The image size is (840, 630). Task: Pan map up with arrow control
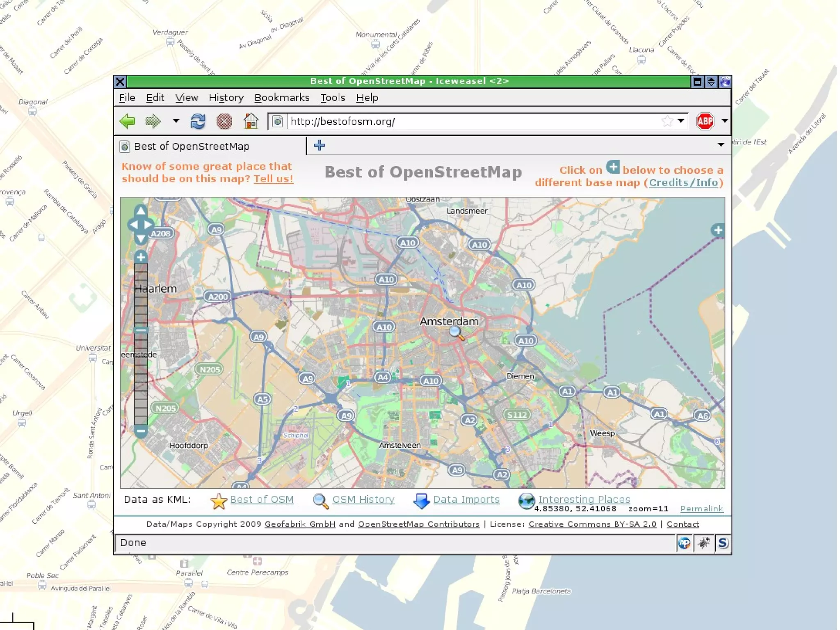(141, 211)
